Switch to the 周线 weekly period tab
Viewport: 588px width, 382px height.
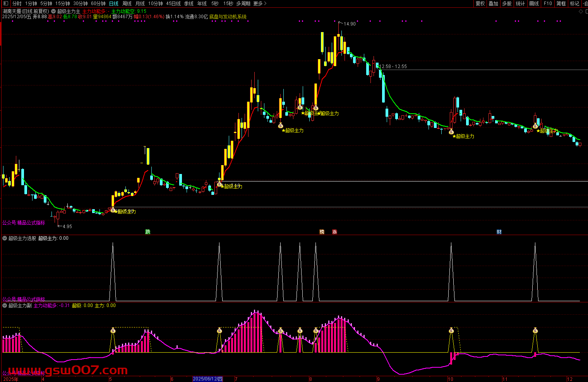click(x=127, y=3)
